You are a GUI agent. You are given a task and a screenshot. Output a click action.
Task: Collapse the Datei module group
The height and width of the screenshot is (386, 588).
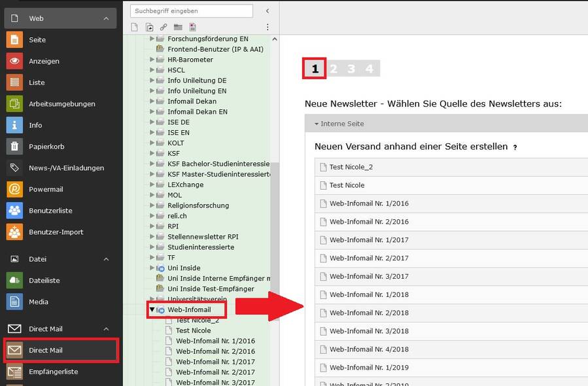coord(106,259)
